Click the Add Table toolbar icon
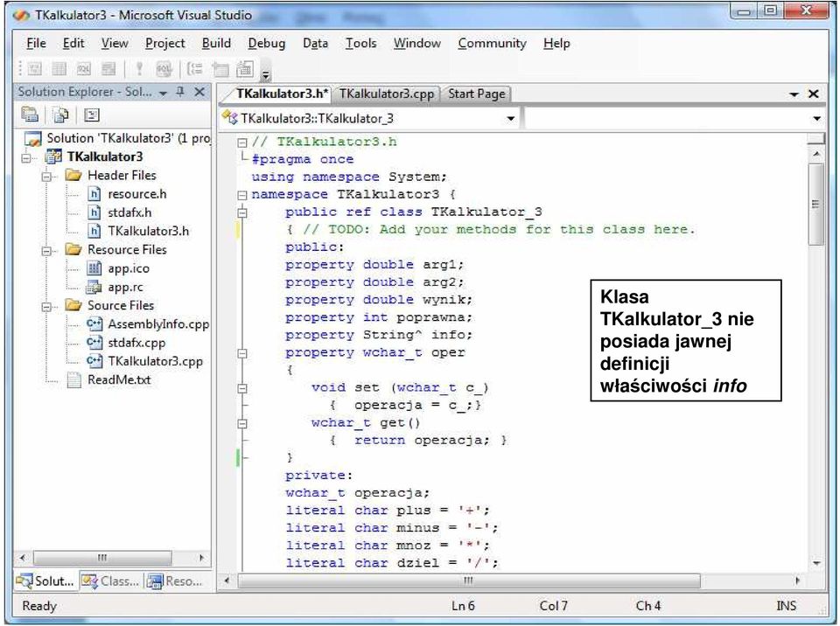This screenshot has height=626, width=840. pyautogui.click(x=220, y=68)
